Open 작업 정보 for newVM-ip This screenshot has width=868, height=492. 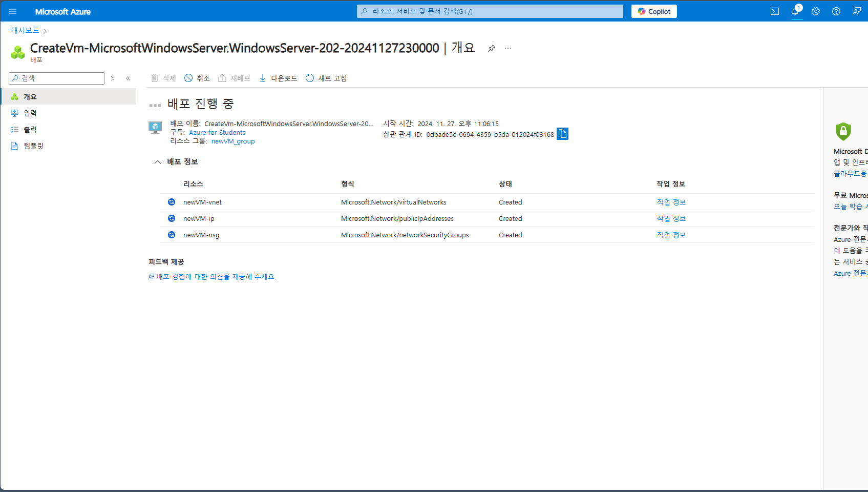671,218
